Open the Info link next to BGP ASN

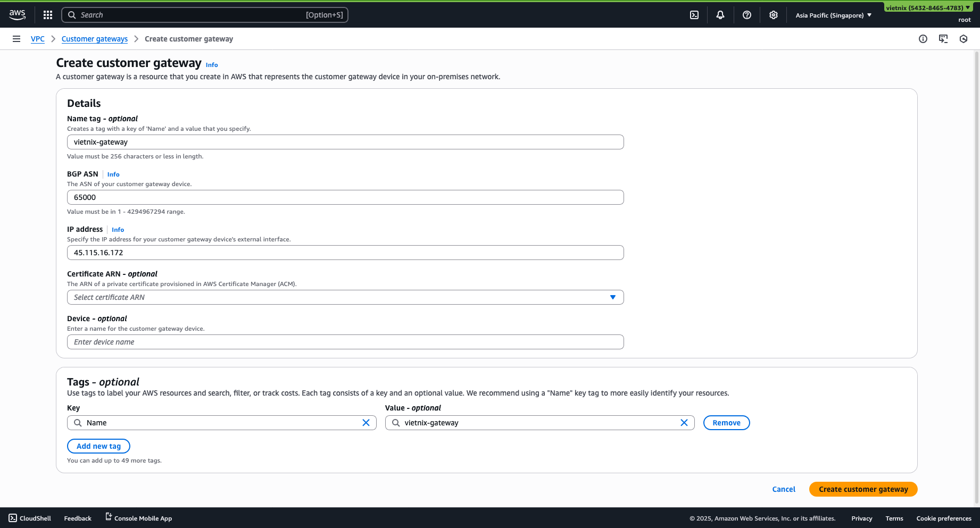pyautogui.click(x=113, y=174)
